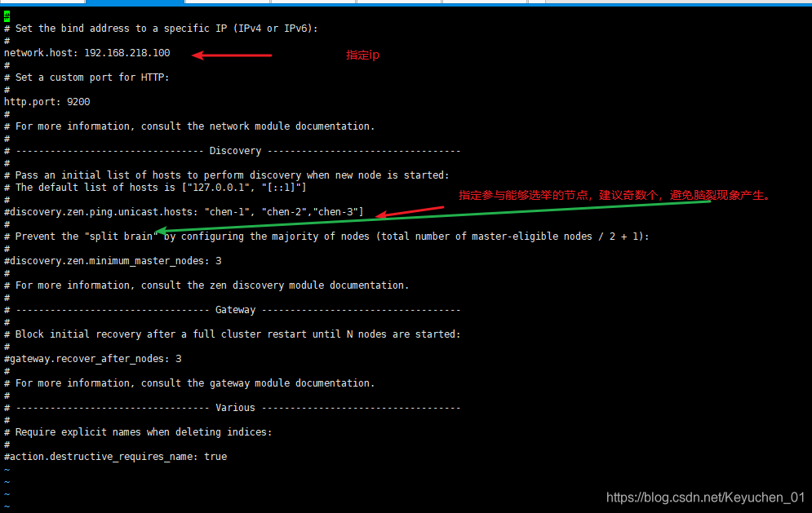
Task: Click the 'The default list of hosts' comment line
Action: point(155,188)
